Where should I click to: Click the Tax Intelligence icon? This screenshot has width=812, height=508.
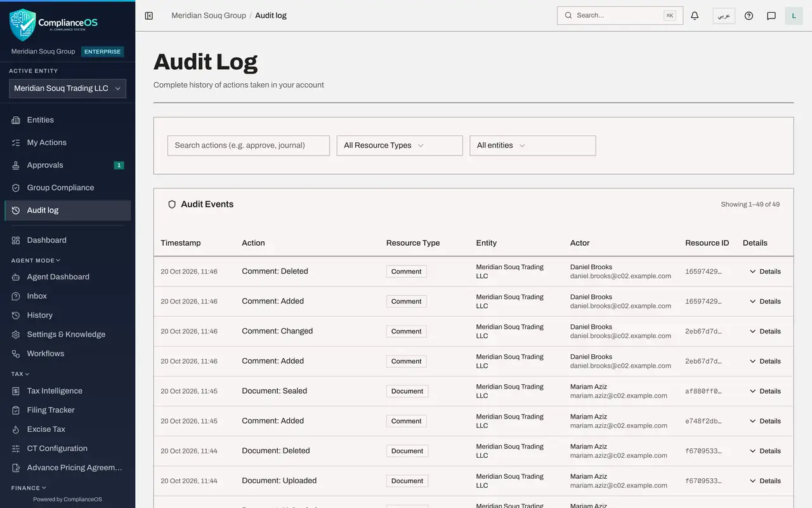click(x=16, y=391)
